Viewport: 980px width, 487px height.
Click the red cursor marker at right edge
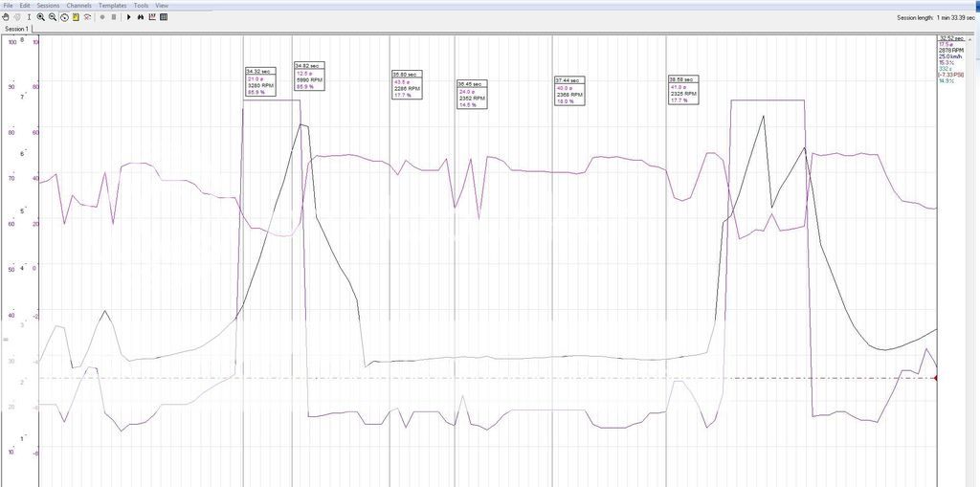tap(934, 378)
